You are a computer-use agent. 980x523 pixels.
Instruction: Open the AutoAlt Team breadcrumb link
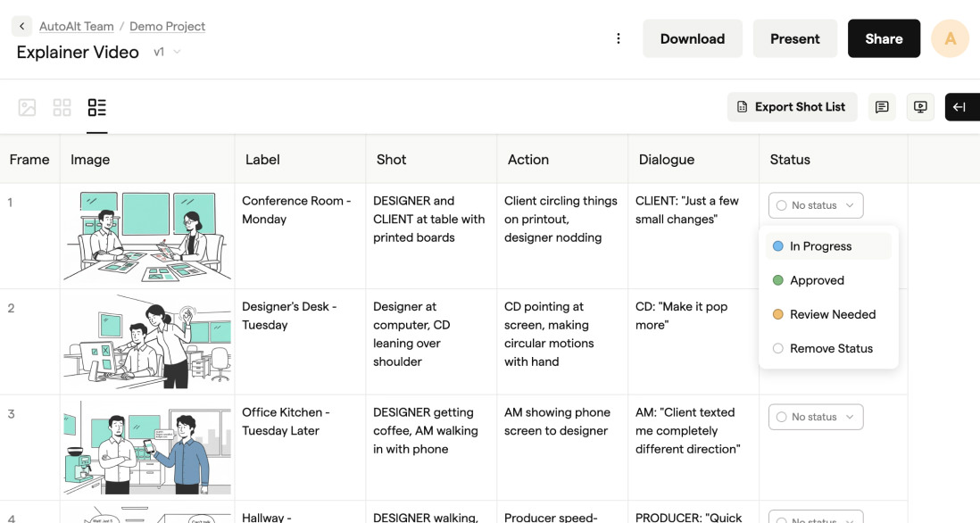(77, 27)
